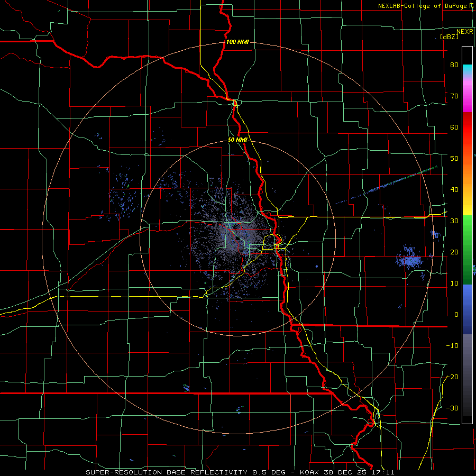476x476 pixels.
Task: Click the 0.5 DEG elevation text
Action: [269, 472]
